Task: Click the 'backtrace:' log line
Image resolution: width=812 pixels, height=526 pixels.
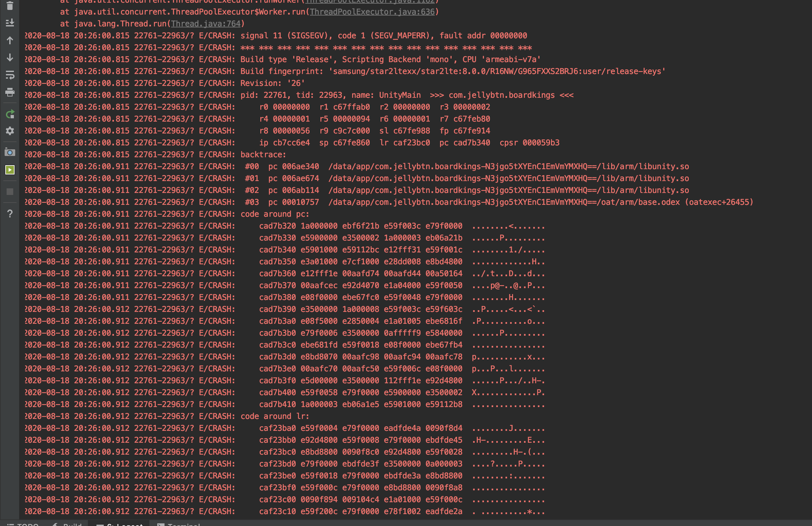Action: coord(263,155)
